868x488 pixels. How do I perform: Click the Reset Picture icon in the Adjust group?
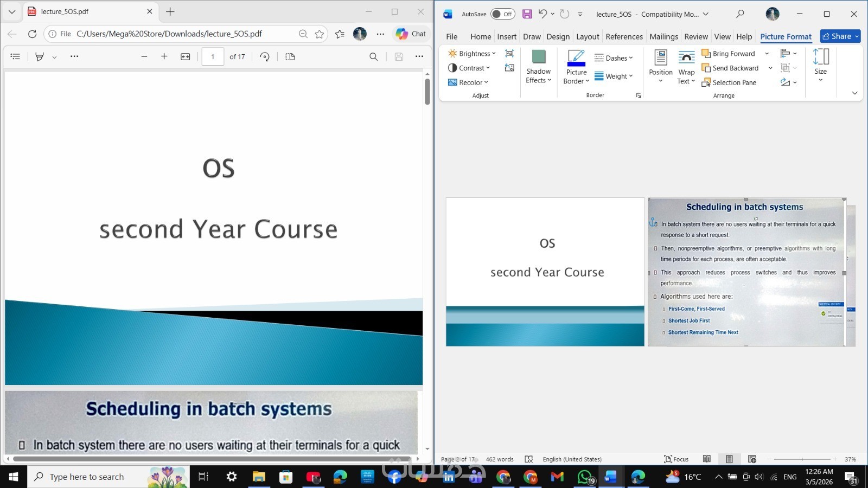pyautogui.click(x=509, y=68)
